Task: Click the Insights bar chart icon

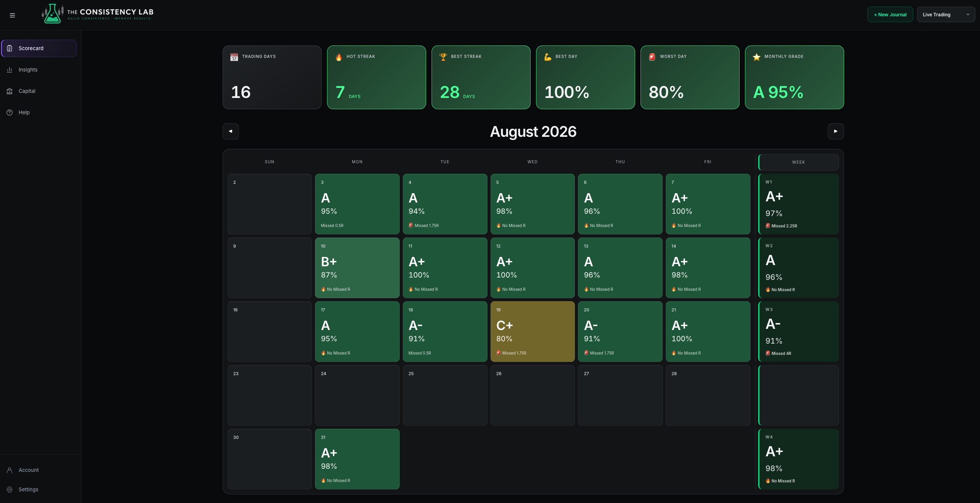Action: pyautogui.click(x=10, y=70)
